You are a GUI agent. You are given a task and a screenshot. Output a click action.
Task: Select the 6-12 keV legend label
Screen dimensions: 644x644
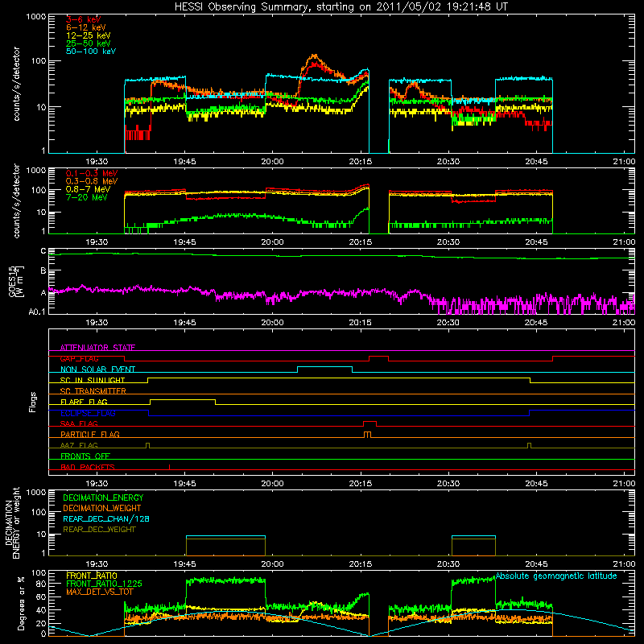[x=86, y=27]
